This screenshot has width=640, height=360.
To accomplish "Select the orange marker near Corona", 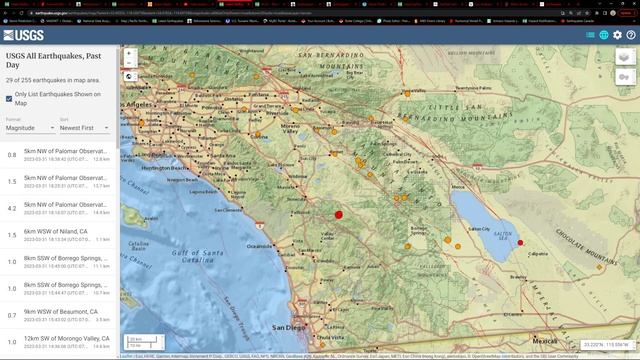I will [x=258, y=134].
